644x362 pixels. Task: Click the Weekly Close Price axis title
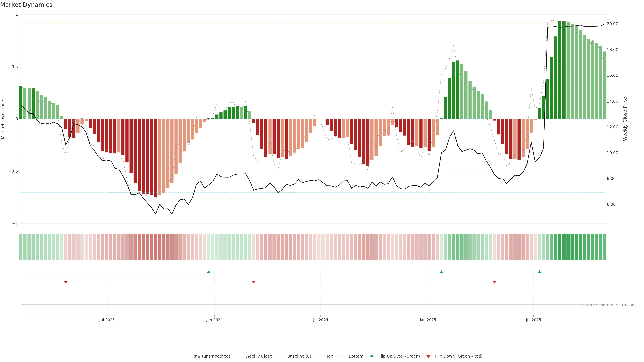click(625, 119)
